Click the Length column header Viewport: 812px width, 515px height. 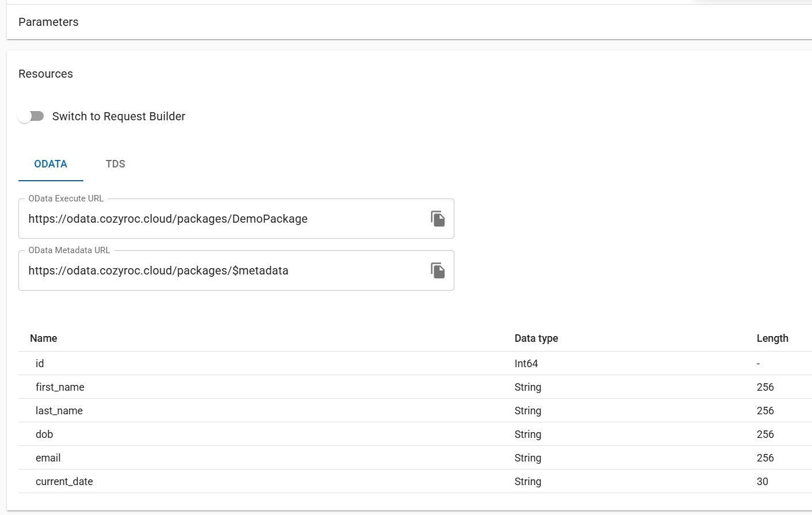pos(772,338)
